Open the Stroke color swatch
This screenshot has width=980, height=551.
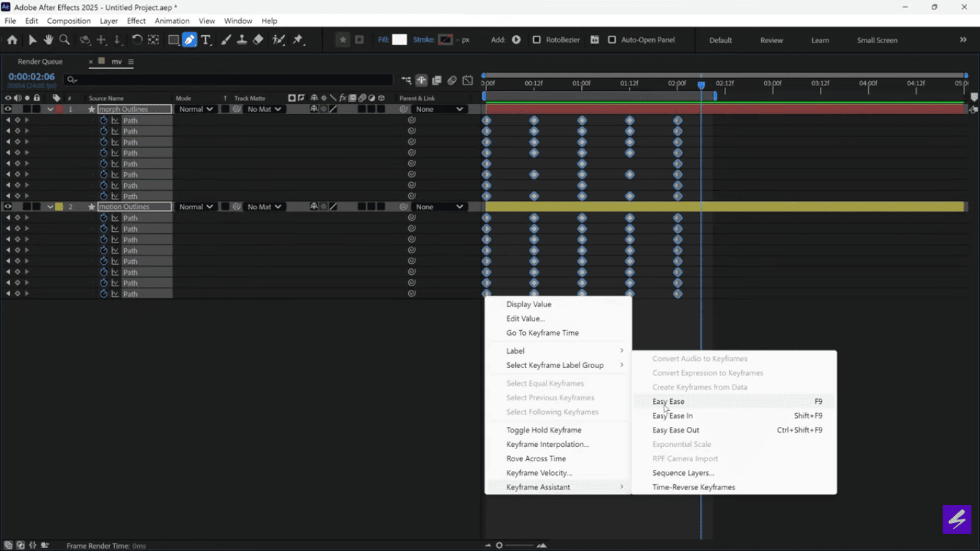click(x=446, y=40)
